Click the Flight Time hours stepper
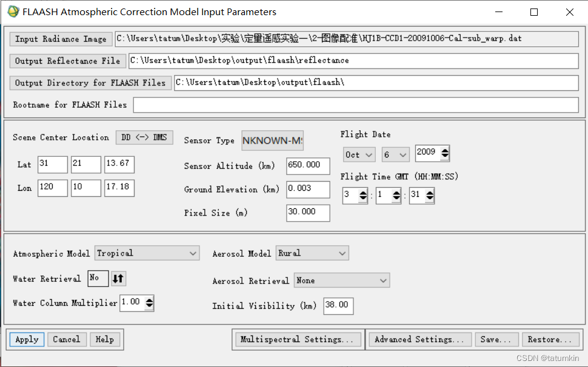This screenshot has height=367, width=588. pyautogui.click(x=362, y=195)
